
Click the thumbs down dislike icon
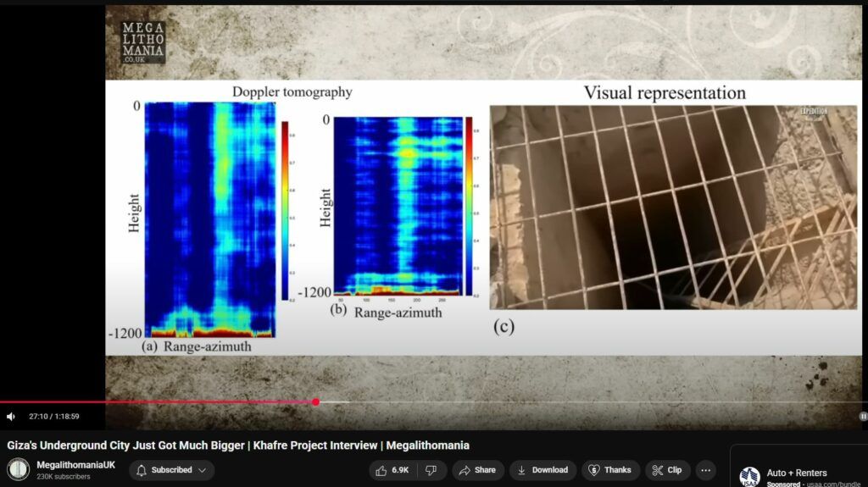pos(431,470)
